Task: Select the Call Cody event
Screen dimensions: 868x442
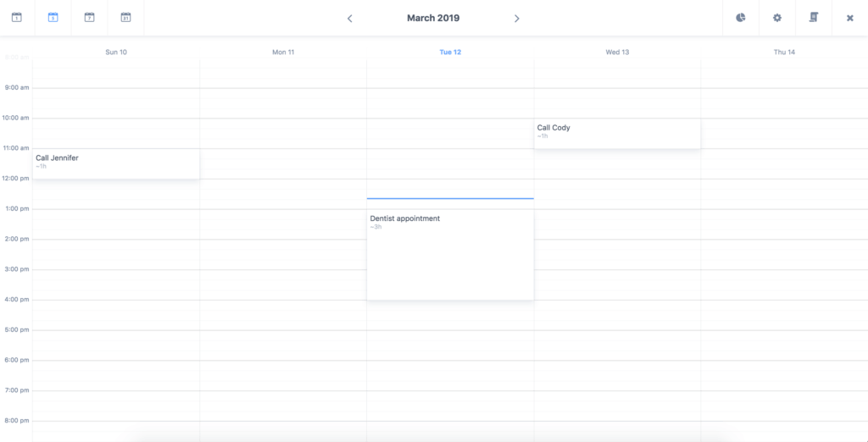Action: 617,133
